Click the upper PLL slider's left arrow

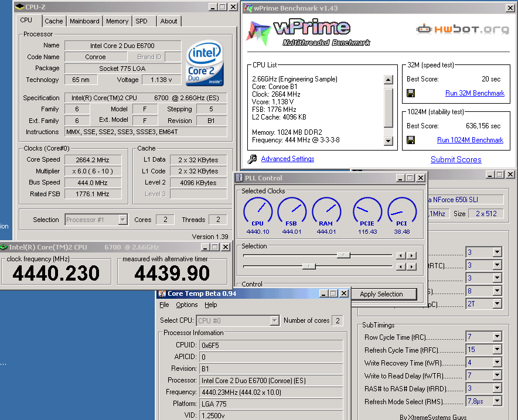[401, 255]
